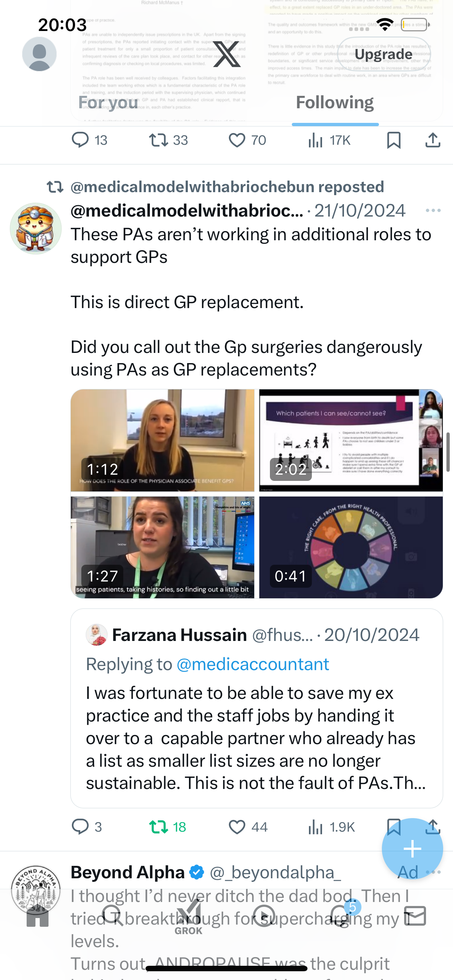Viewport: 453px width, 980px height.
Task: Open messages envelope icon
Action: tap(415, 915)
